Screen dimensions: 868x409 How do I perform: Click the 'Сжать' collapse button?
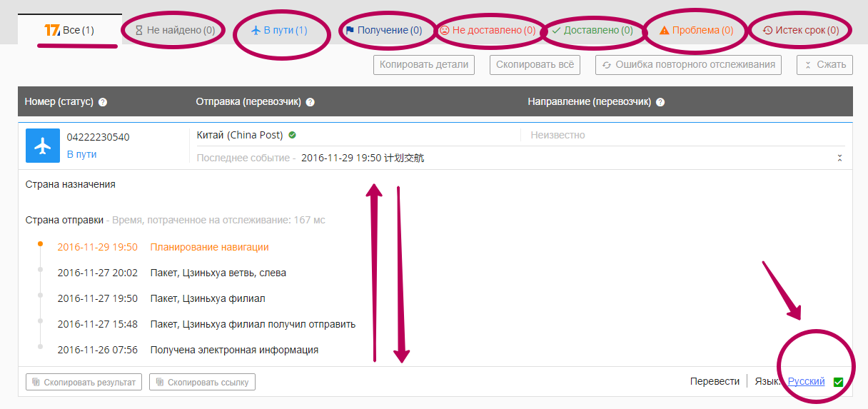824,64
